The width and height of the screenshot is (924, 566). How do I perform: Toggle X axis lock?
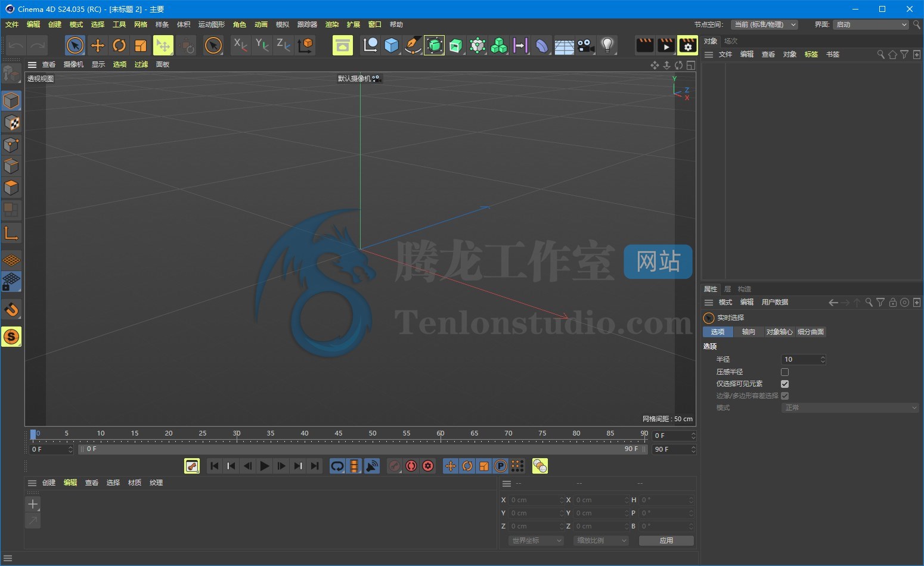click(240, 45)
